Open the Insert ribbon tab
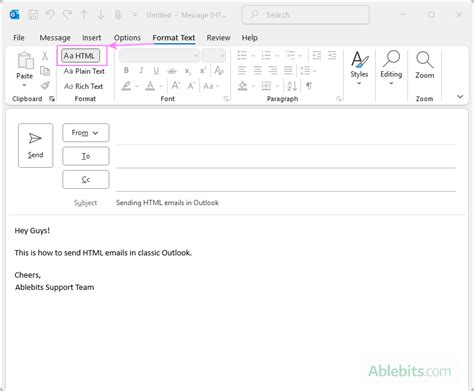 [92, 38]
